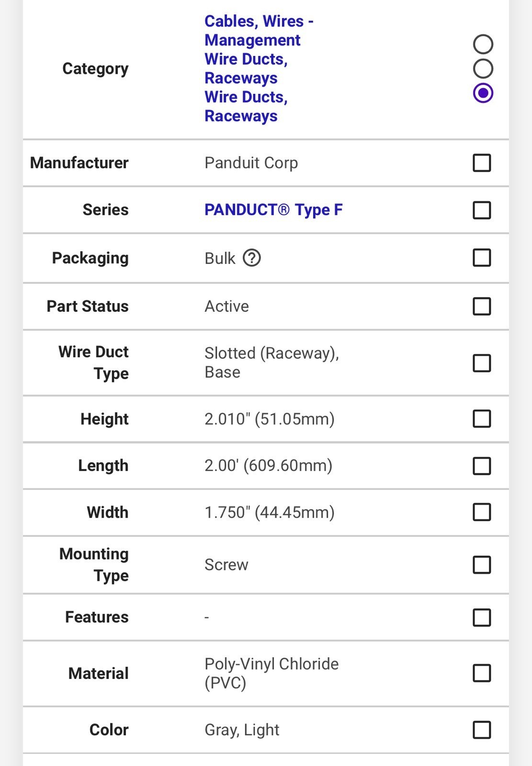Check the Material PVC checkbox

click(482, 673)
